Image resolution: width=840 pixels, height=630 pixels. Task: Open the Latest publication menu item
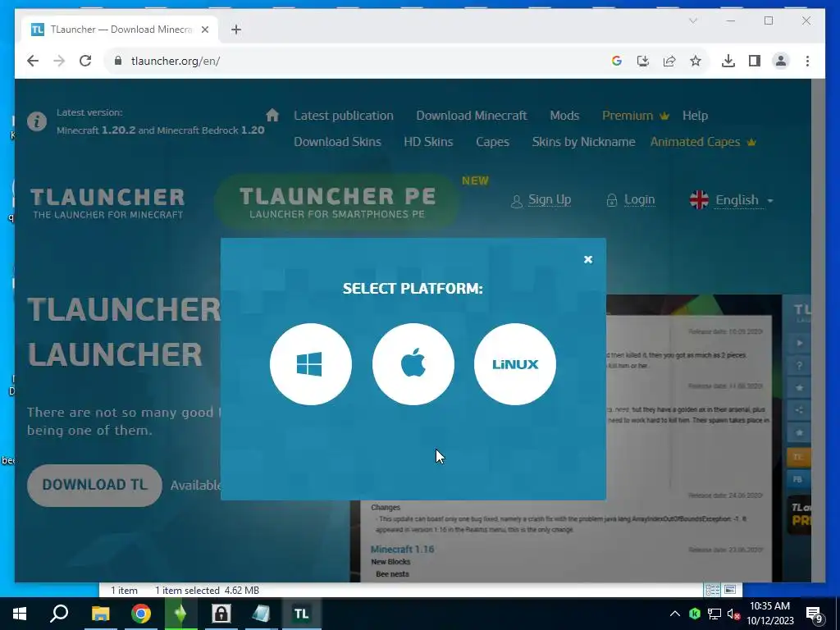[344, 116]
